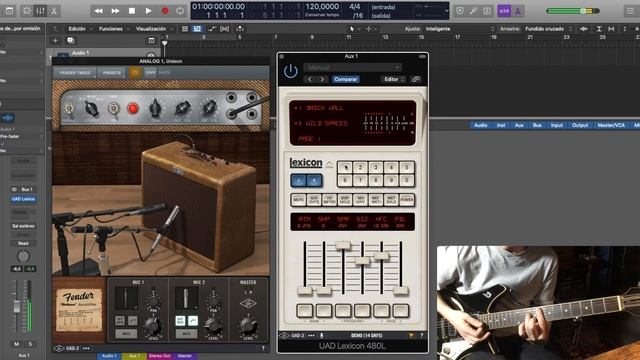This screenshot has height=360, width=640.
Task: Show automation curve icon in tracks toolbar
Action: tap(211, 29)
